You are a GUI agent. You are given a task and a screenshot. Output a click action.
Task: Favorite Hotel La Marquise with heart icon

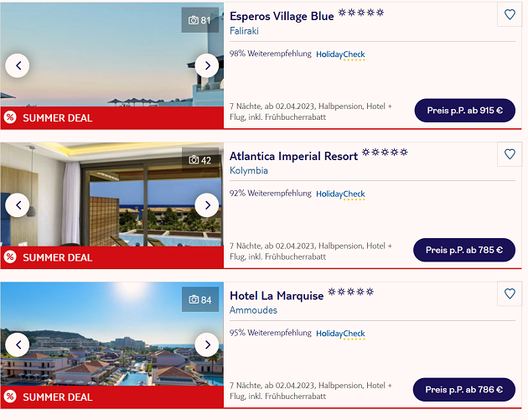(510, 293)
